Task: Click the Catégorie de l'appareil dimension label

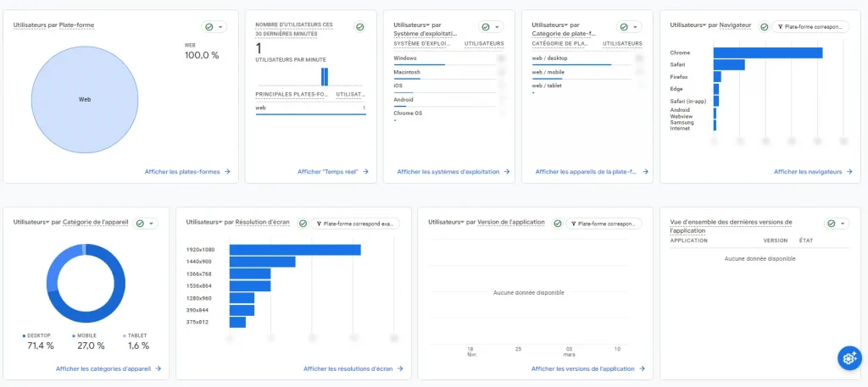Action: (x=95, y=222)
